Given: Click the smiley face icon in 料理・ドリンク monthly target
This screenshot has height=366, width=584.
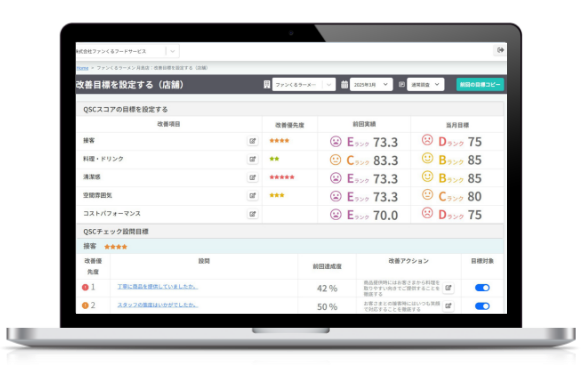Looking at the screenshot, I should (x=428, y=158).
